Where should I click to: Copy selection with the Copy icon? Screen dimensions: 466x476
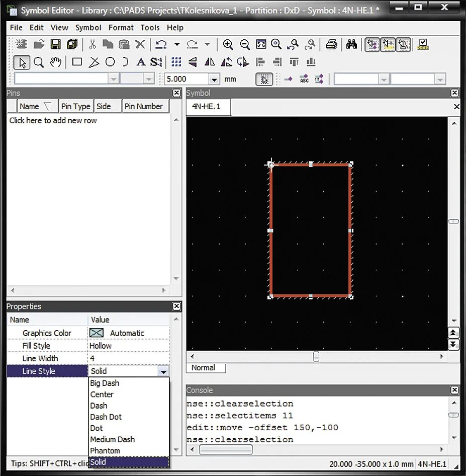[x=108, y=44]
